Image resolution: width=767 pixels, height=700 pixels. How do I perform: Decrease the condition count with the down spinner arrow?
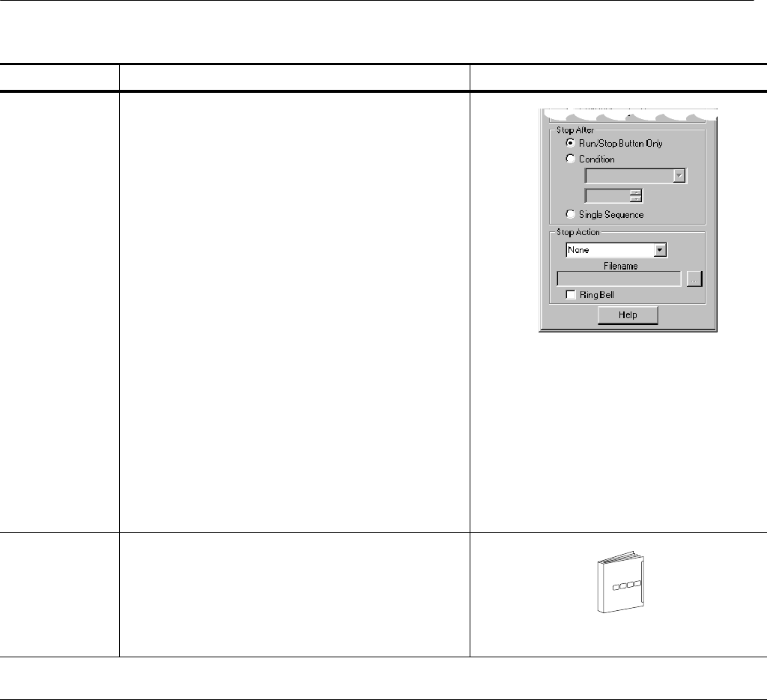pyautogui.click(x=635, y=199)
